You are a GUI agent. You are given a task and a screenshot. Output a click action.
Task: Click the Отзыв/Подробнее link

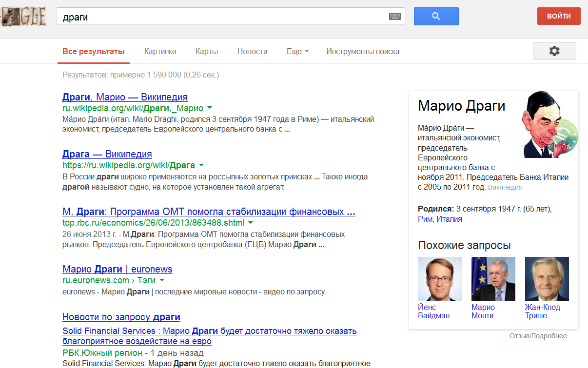click(x=538, y=336)
